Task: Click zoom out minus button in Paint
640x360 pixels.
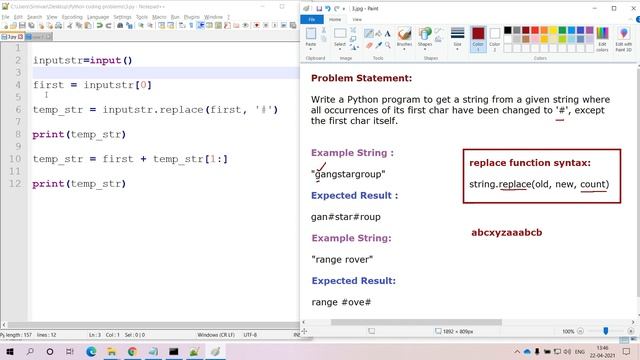Action: [x=580, y=331]
